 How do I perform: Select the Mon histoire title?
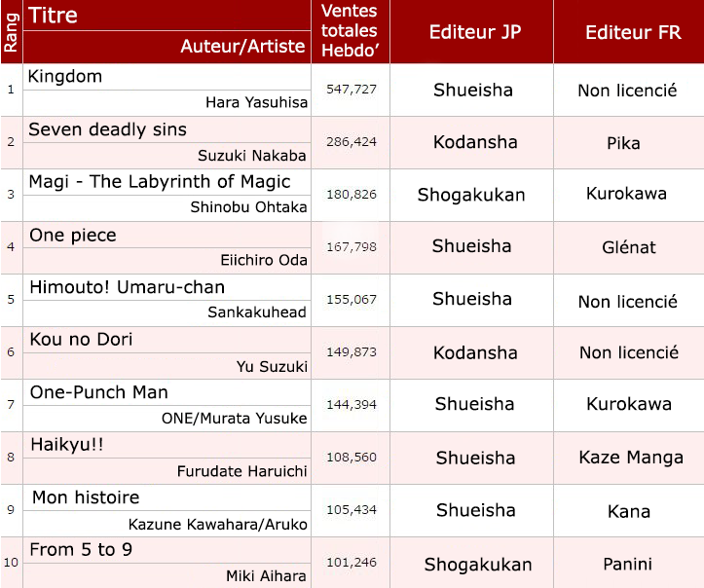pyautogui.click(x=86, y=497)
